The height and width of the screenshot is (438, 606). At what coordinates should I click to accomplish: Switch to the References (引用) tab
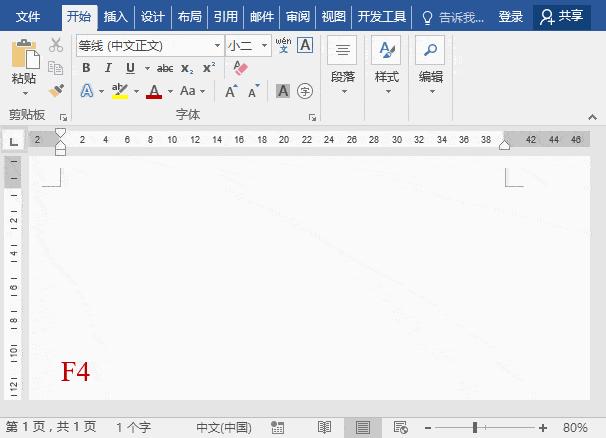coord(226,17)
